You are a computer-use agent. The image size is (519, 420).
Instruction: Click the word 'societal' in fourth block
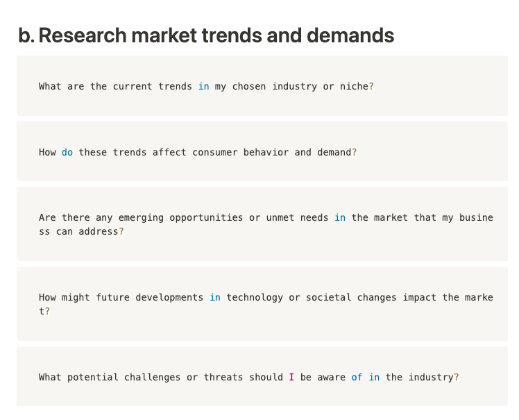[x=328, y=297]
